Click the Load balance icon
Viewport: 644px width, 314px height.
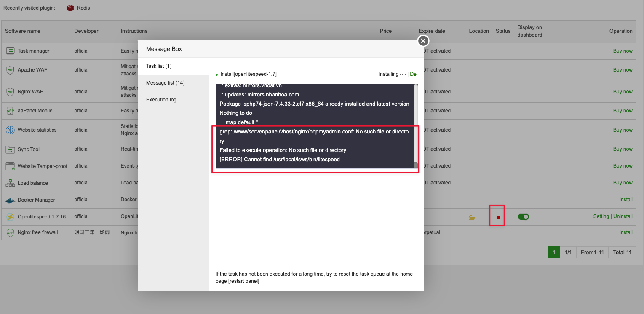click(x=10, y=183)
